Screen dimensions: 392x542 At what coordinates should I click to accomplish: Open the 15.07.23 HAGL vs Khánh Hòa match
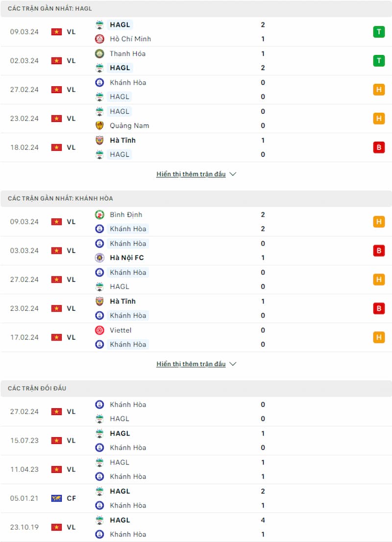(196, 441)
